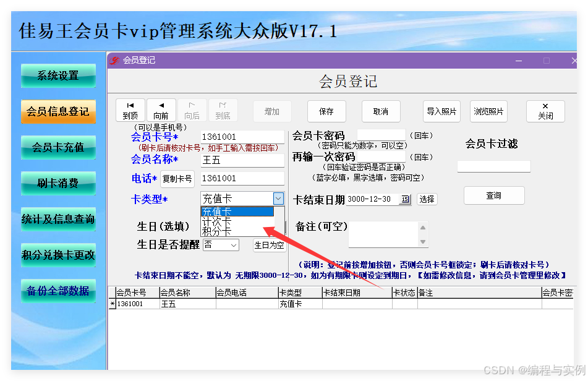The image size is (588, 381).
Task: Select 统计及信息查询 in the sidebar
Action: click(58, 219)
